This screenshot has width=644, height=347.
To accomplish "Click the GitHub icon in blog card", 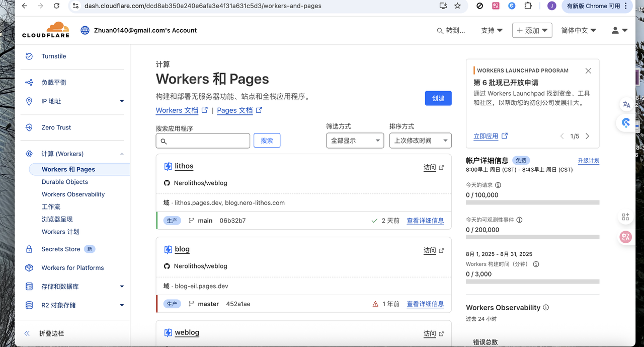I will pos(167,266).
